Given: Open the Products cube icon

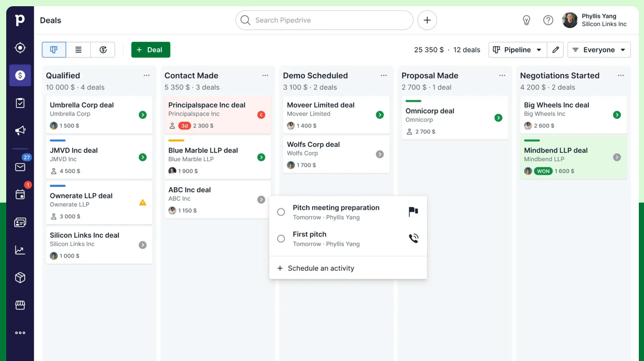Looking at the screenshot, I should tap(20, 277).
